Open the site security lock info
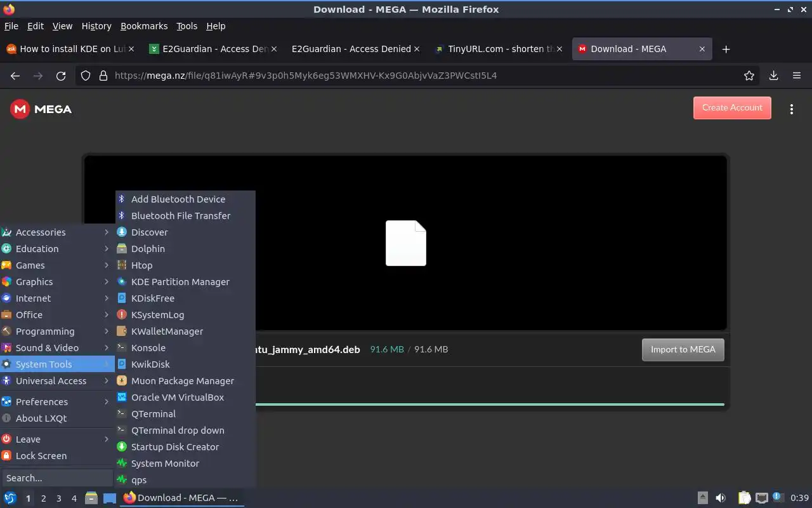 (103, 76)
